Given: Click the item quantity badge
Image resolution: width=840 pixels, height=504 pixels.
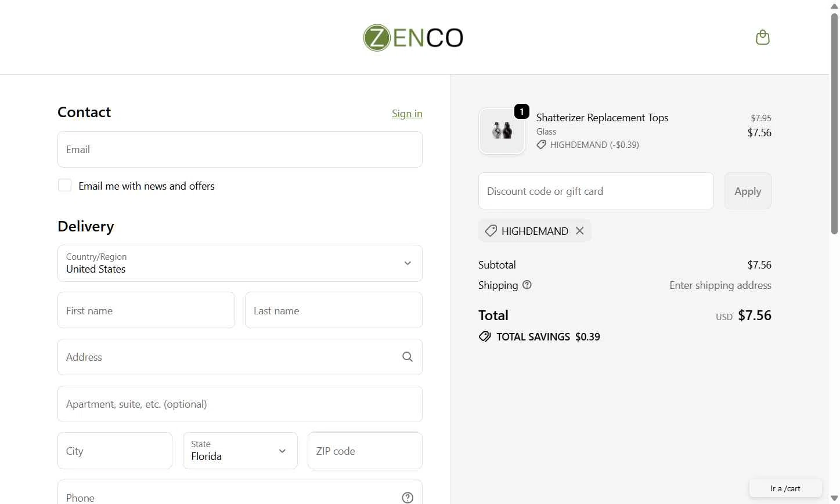Looking at the screenshot, I should point(522,111).
